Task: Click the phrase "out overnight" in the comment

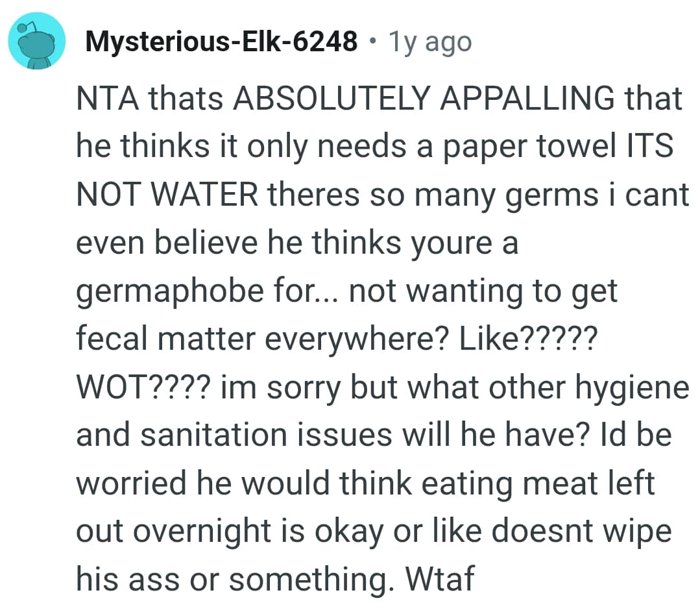Action: click(x=188, y=530)
